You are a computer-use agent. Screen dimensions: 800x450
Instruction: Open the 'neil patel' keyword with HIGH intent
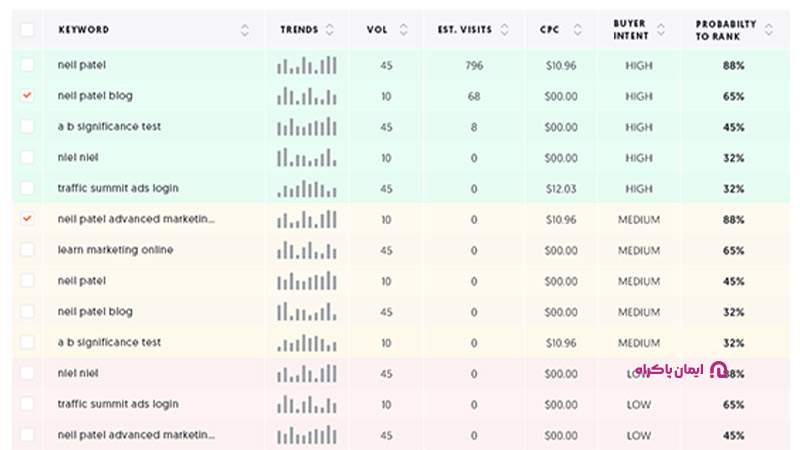[82, 65]
